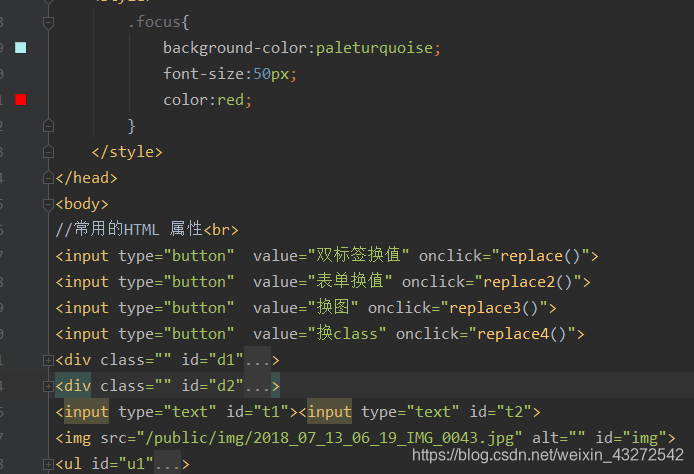Collapse the style block at </style> marker
694x474 pixels.
(48, 152)
